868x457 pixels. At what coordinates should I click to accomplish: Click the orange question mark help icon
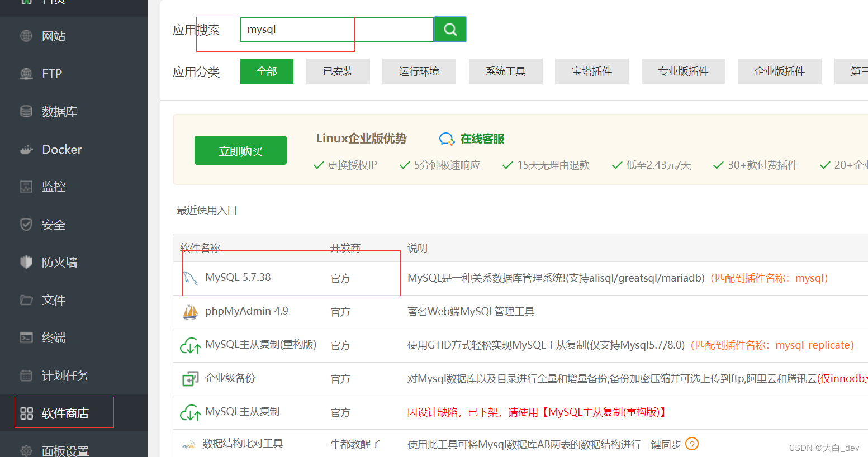tap(692, 444)
